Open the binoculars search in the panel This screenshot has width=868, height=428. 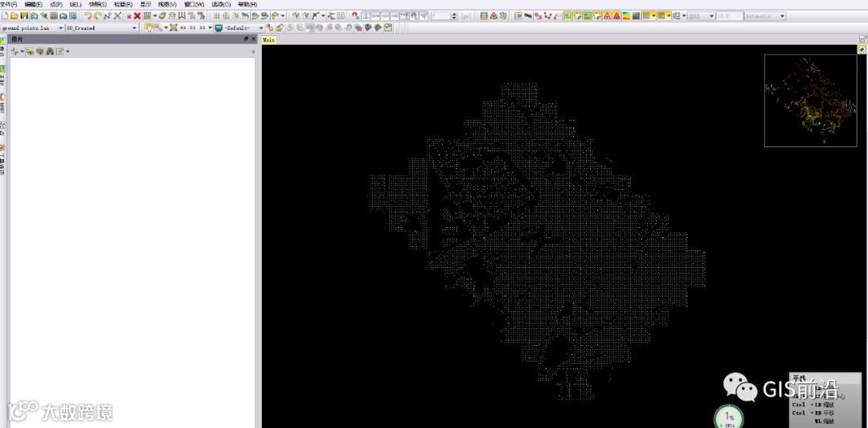(49, 51)
